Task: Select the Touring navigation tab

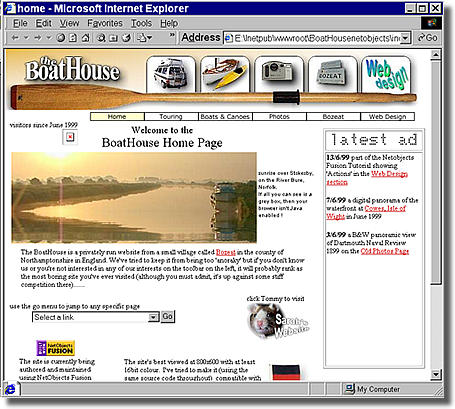Action: (171, 117)
